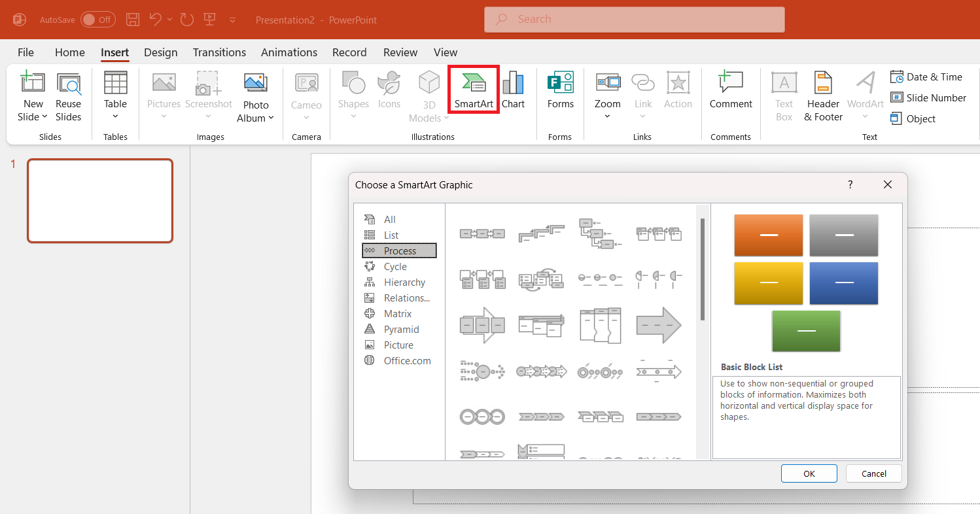Select slide 1 thumbnail
Image resolution: width=980 pixels, height=514 pixels.
point(100,201)
